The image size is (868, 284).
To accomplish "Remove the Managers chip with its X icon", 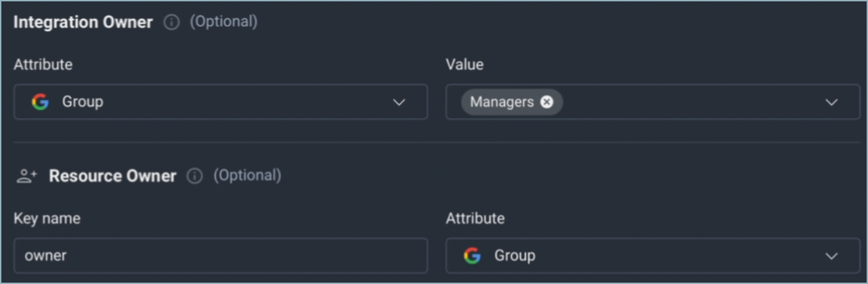I will [546, 102].
